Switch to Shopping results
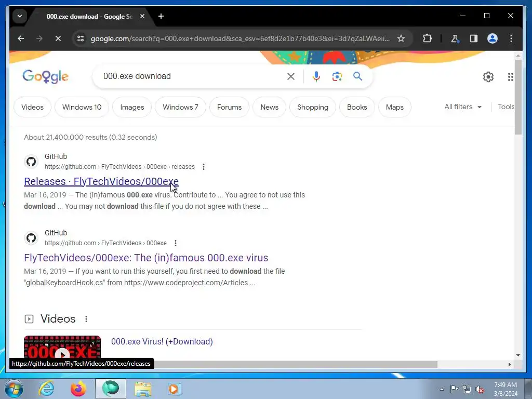 312,107
